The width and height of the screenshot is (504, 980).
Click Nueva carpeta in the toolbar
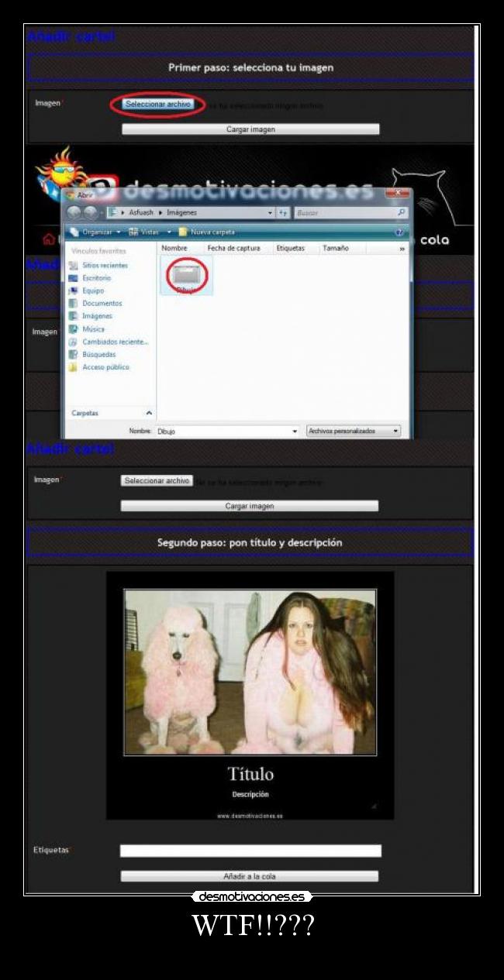[x=207, y=232]
